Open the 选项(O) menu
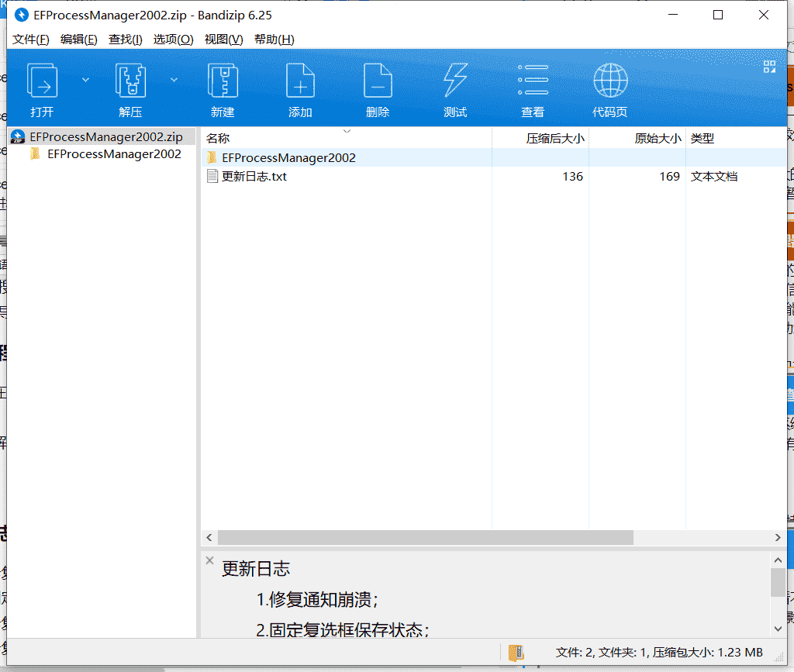This screenshot has width=794, height=672. click(x=173, y=40)
